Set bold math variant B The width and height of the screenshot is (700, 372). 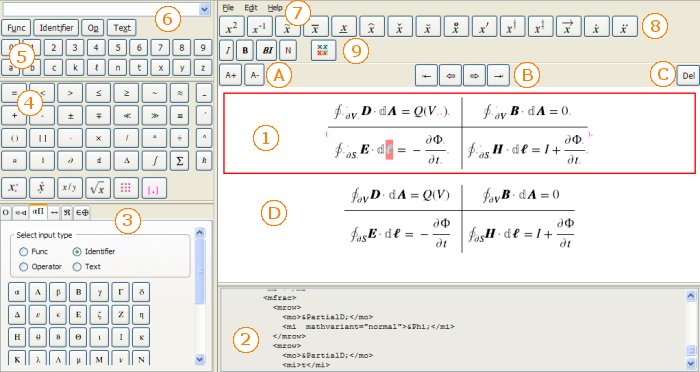[245, 51]
